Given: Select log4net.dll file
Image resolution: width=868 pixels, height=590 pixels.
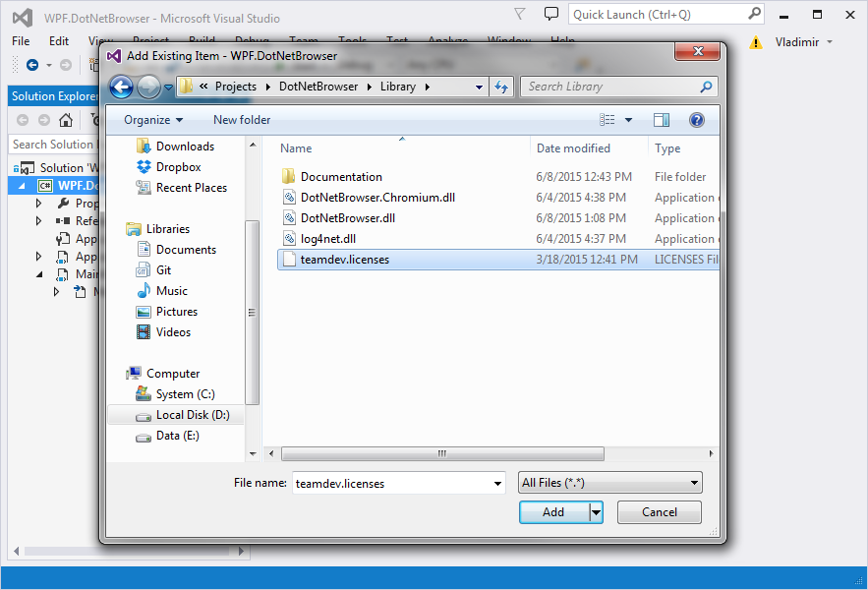Looking at the screenshot, I should tap(318, 239).
